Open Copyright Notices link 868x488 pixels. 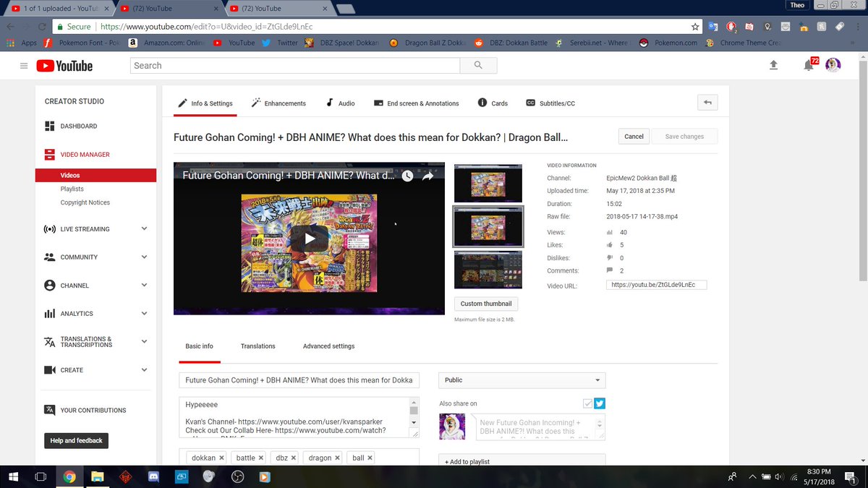point(85,202)
